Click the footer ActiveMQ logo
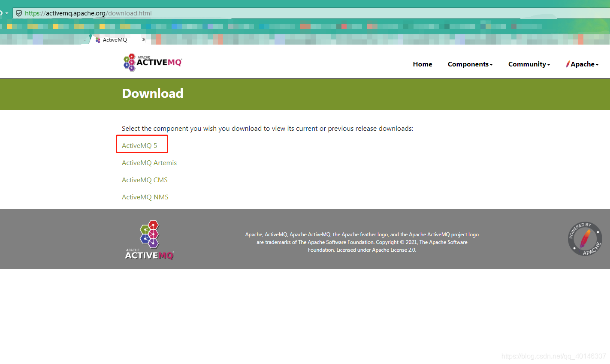 pyautogui.click(x=149, y=240)
